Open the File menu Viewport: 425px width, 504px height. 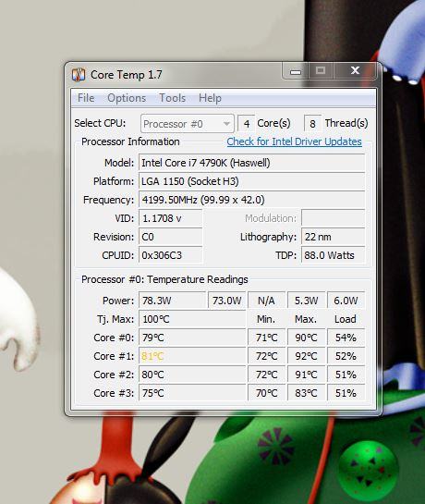click(x=86, y=98)
